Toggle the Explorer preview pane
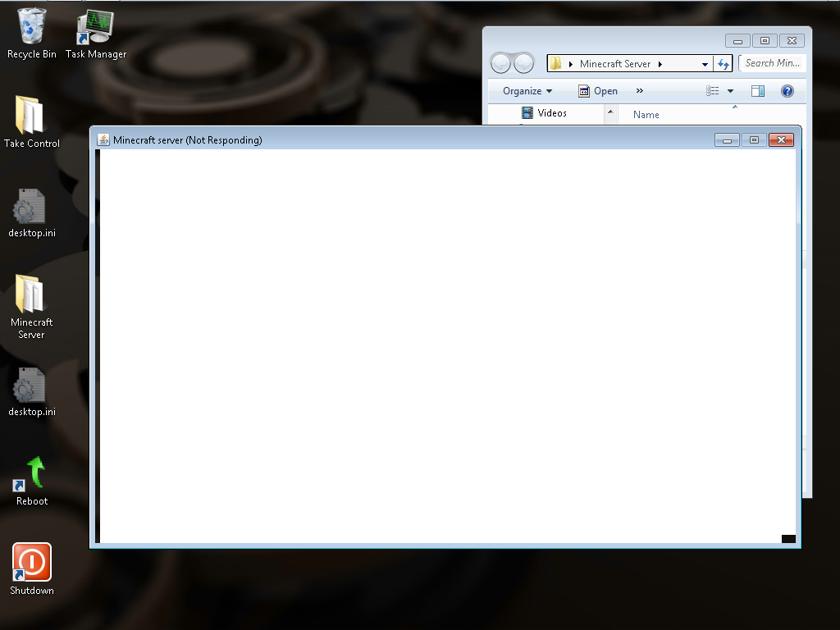The image size is (840, 630). tap(757, 91)
